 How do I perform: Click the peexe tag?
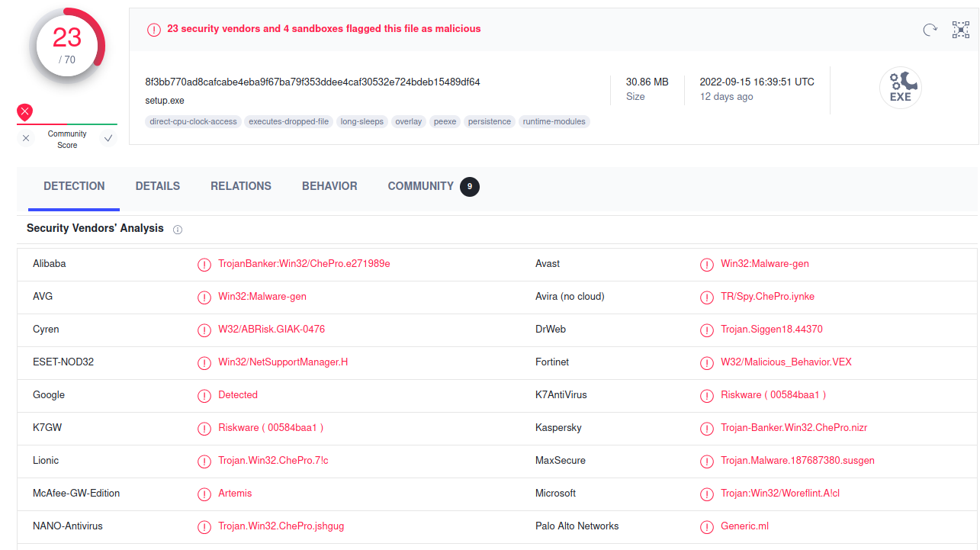445,121
